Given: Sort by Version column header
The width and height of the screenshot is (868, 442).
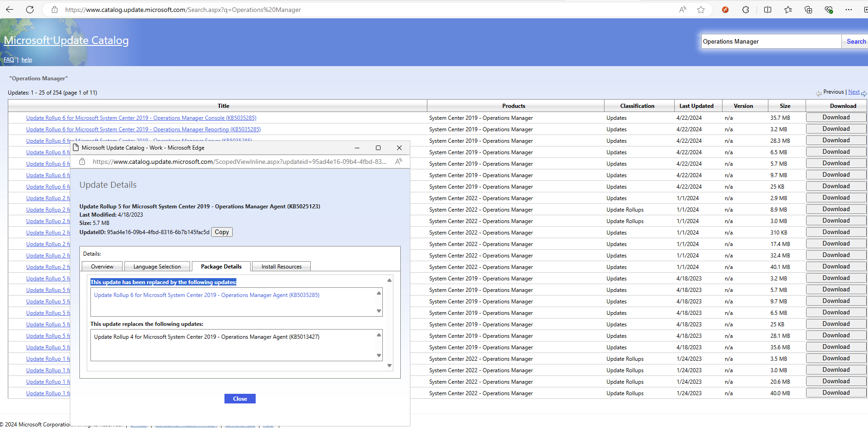Looking at the screenshot, I should (x=743, y=106).
